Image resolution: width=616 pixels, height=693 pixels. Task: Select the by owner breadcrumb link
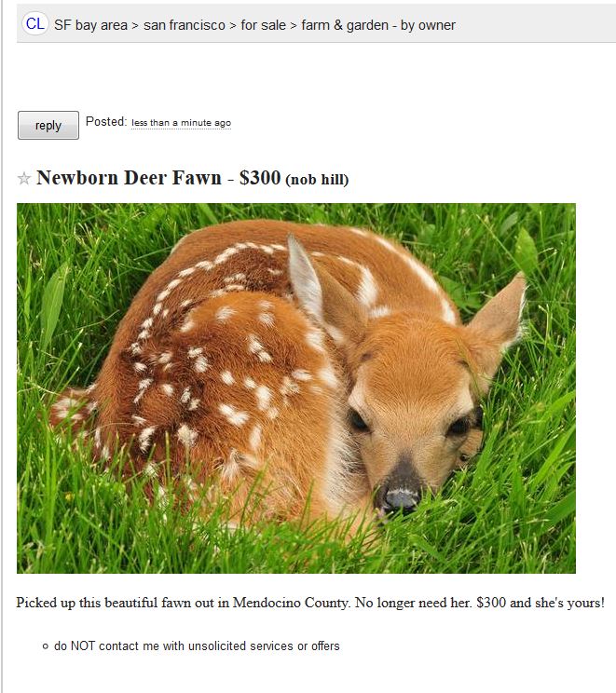(428, 25)
